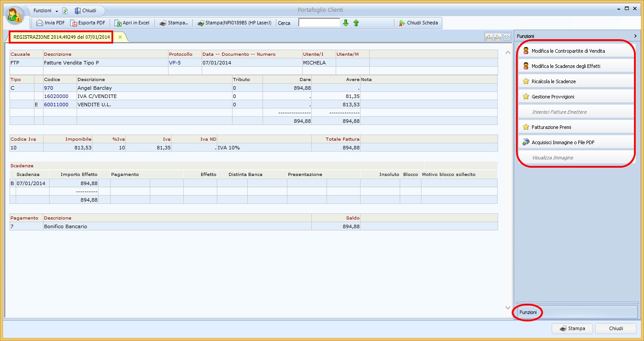
Task: Click inside the Cerca search field
Action: (x=319, y=23)
